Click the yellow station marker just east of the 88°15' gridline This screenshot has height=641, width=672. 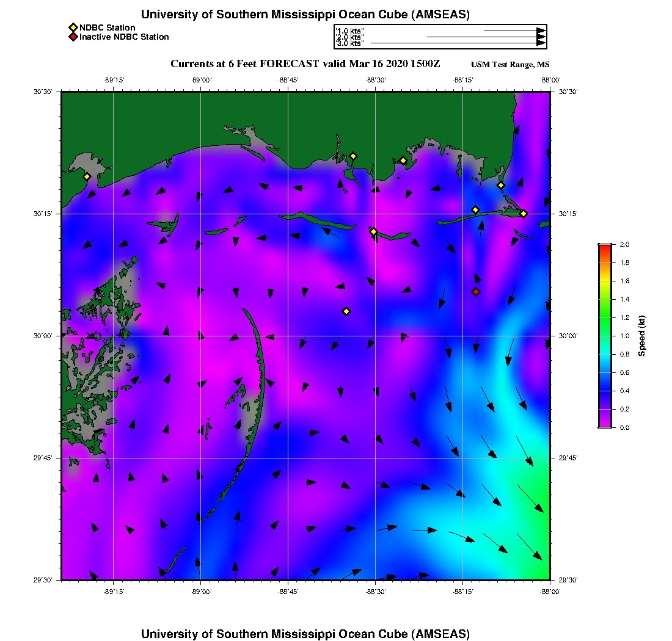[475, 210]
